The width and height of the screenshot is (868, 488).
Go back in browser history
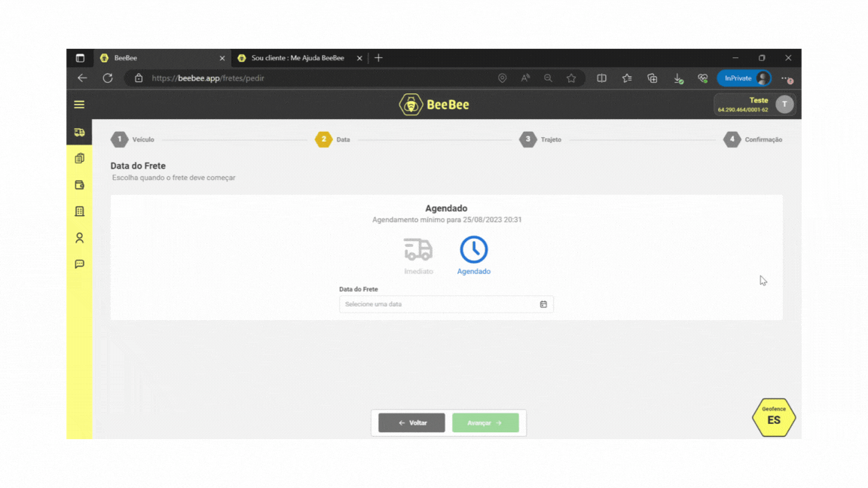(82, 78)
